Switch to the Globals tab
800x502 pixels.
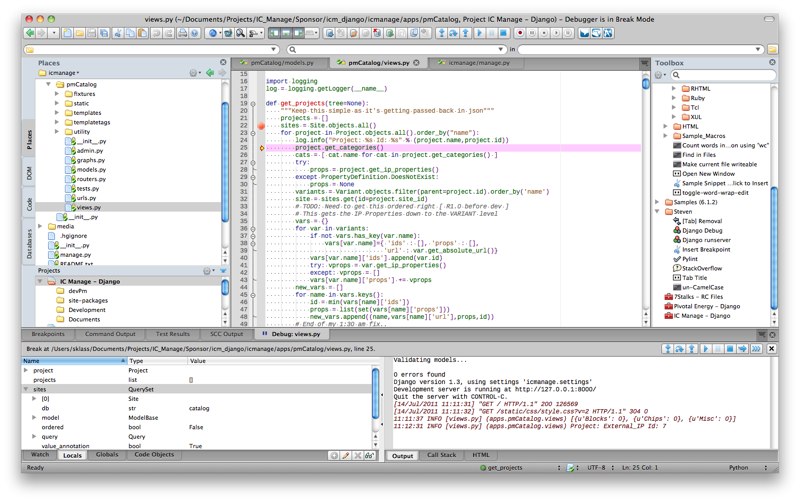click(x=106, y=455)
